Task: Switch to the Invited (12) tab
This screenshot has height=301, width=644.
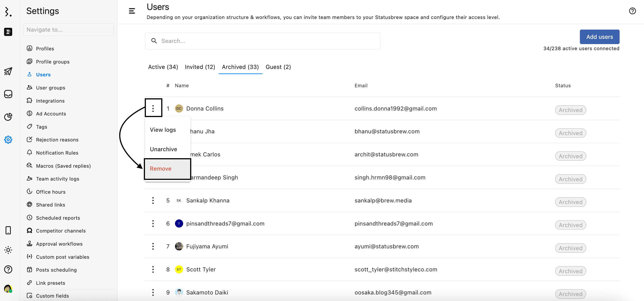Action: pyautogui.click(x=200, y=67)
